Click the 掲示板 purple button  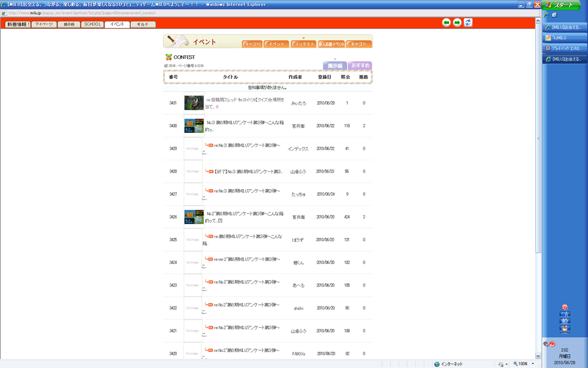tap(335, 66)
